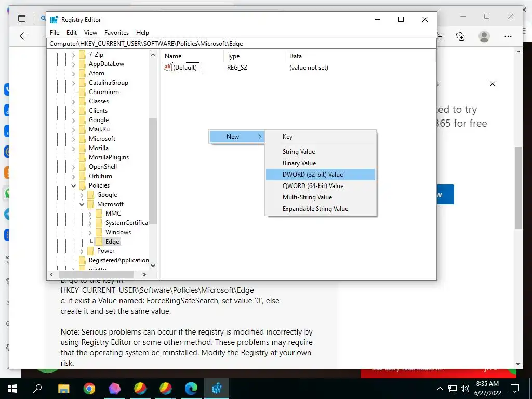532x399 pixels.
Task: Click the (Default) string value icon
Action: 168,67
